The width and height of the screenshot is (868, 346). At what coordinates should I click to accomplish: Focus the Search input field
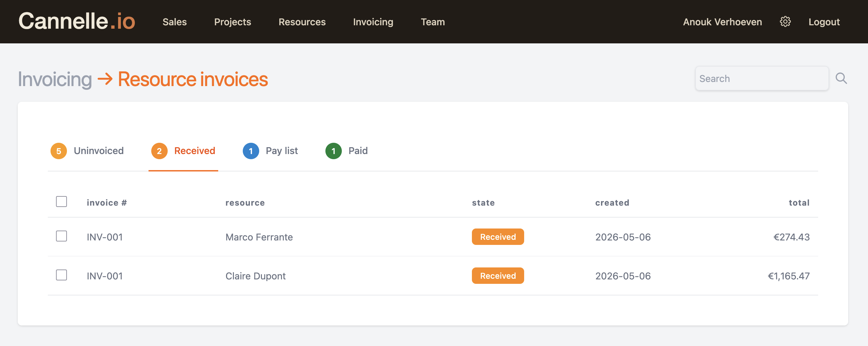point(762,79)
